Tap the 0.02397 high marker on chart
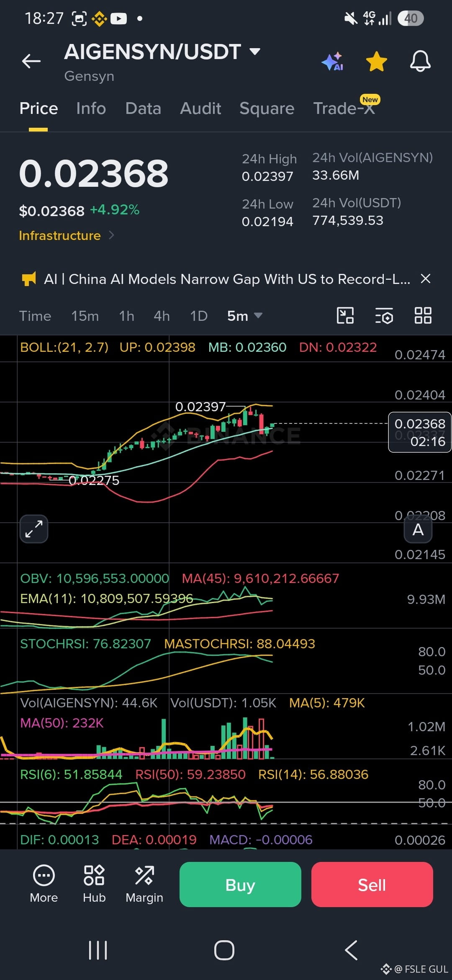The width and height of the screenshot is (452, 980). coord(200,407)
